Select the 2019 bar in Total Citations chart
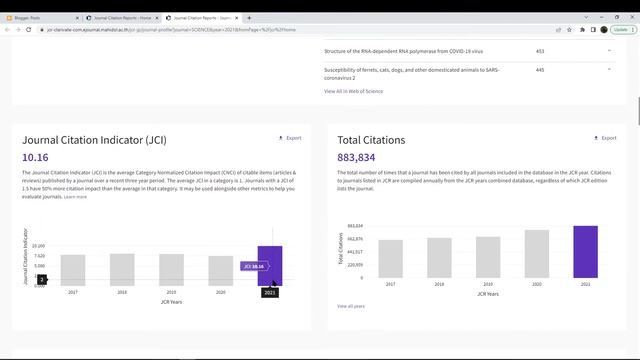Image resolution: width=640 pixels, height=360 pixels. (x=488, y=257)
